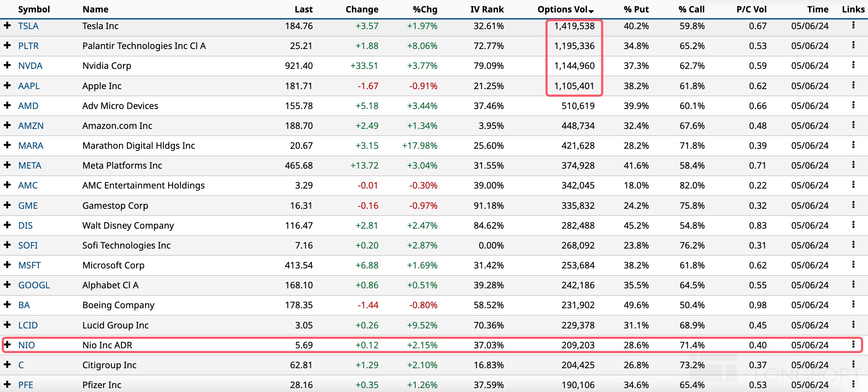Sort table by %Chg column header
Viewport: 868px width, 392px height.
tap(425, 9)
